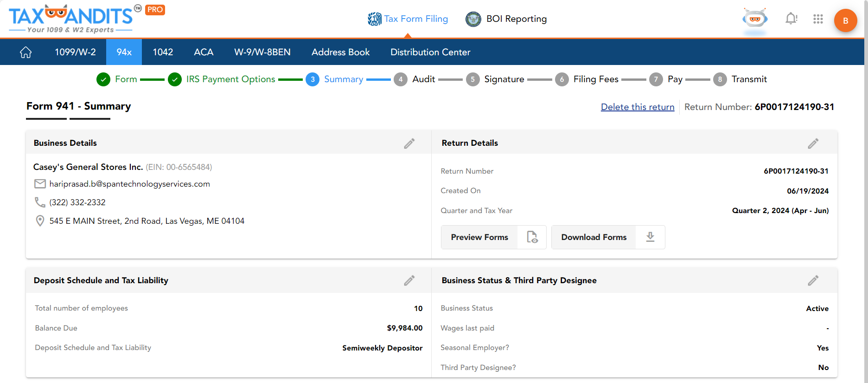Click the Created On date 06/19/2024
Image resolution: width=868 pixels, height=383 pixels.
808,191
